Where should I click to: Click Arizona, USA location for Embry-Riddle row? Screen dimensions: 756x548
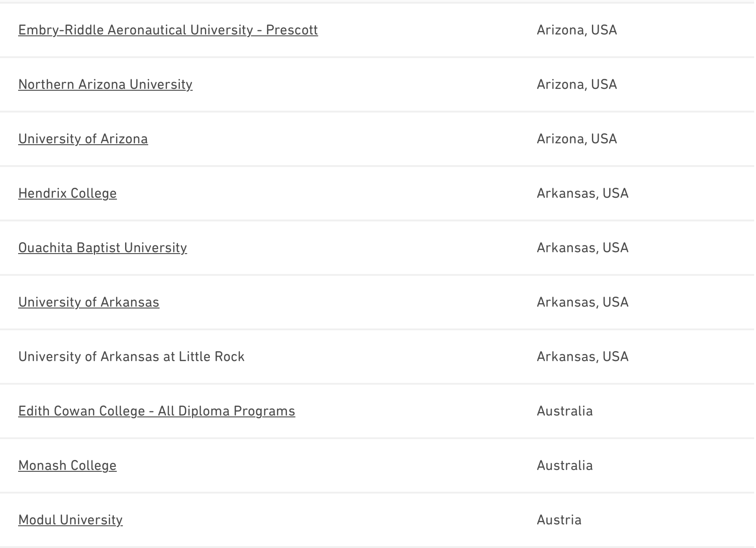click(577, 30)
